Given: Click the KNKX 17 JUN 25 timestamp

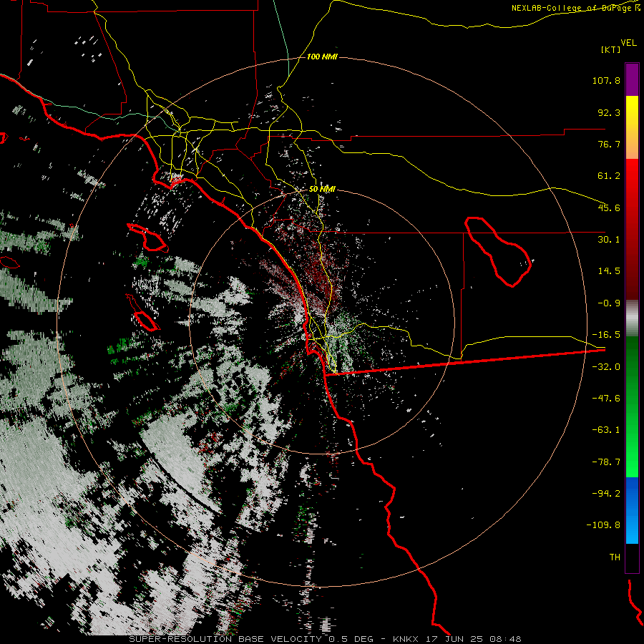Looking at the screenshot, I should [457, 639].
